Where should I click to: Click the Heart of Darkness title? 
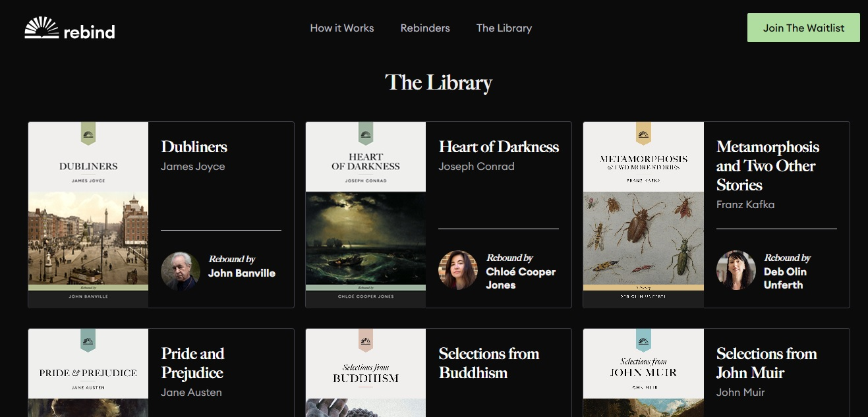(x=499, y=147)
